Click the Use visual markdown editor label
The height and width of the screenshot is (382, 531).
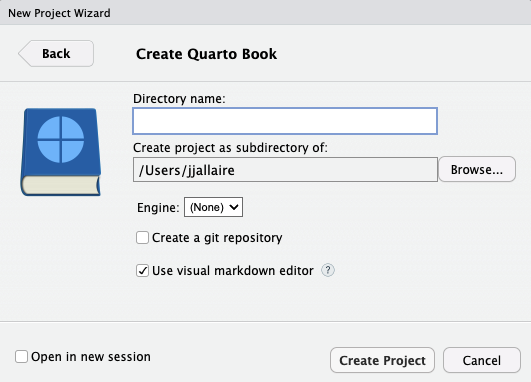(x=233, y=271)
